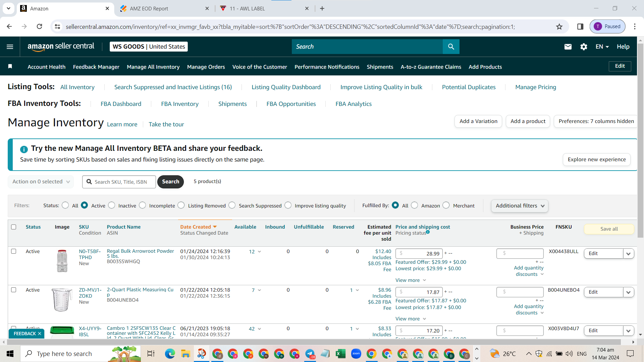Expand the Available 12 quantity chevron
The image size is (644, 362).
[259, 252]
